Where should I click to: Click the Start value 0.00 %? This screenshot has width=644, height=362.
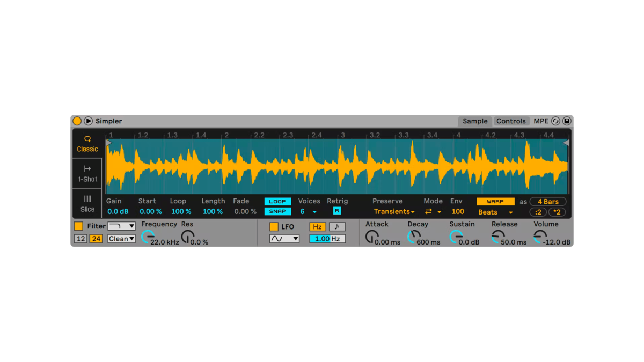pos(150,212)
